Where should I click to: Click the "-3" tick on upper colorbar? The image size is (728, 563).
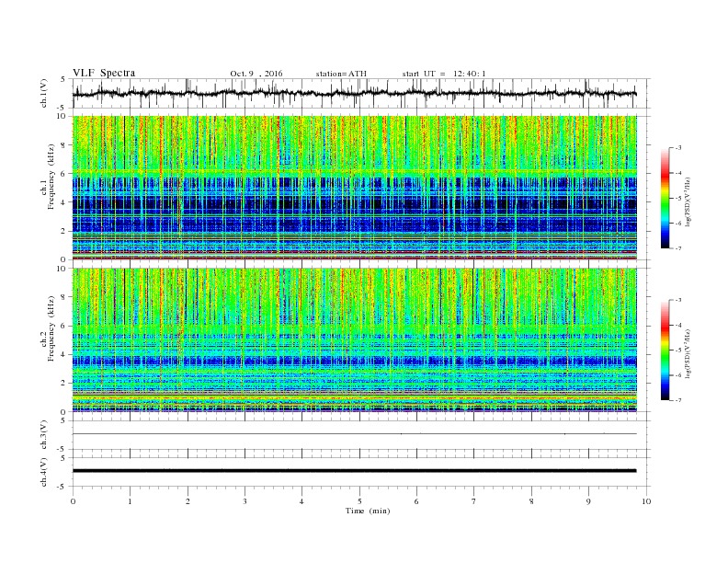678,148
